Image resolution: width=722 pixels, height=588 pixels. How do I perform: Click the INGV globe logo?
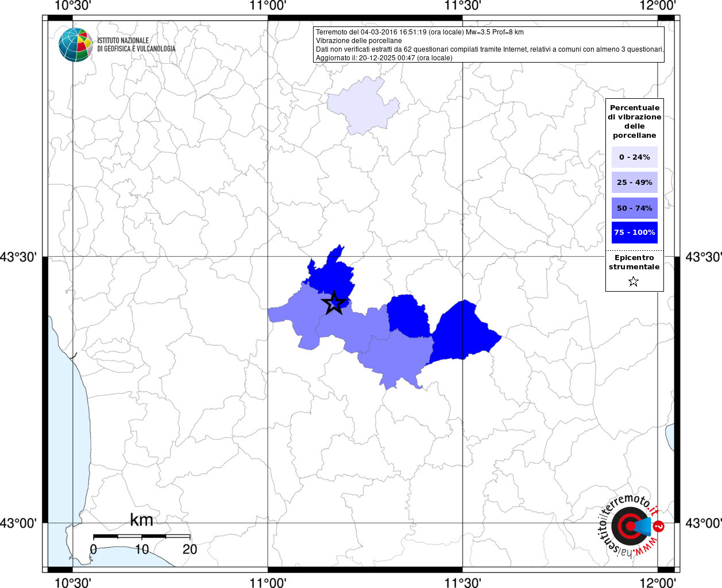click(76, 44)
